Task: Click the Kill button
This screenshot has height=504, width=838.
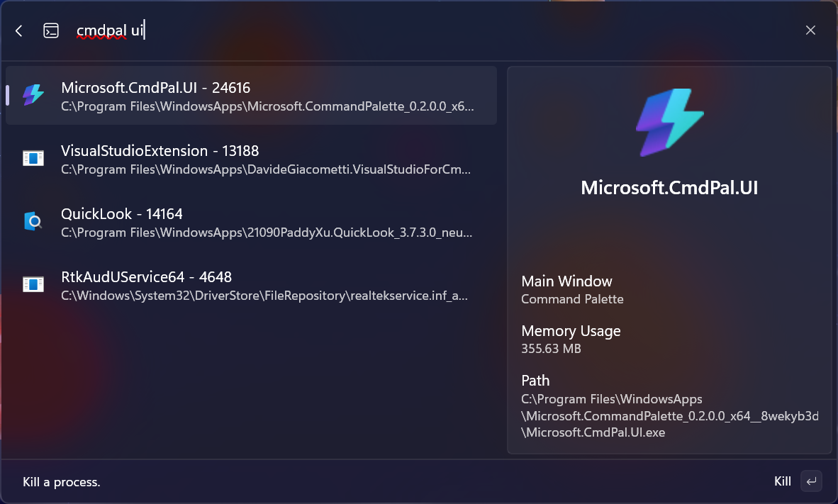Action: click(x=783, y=481)
